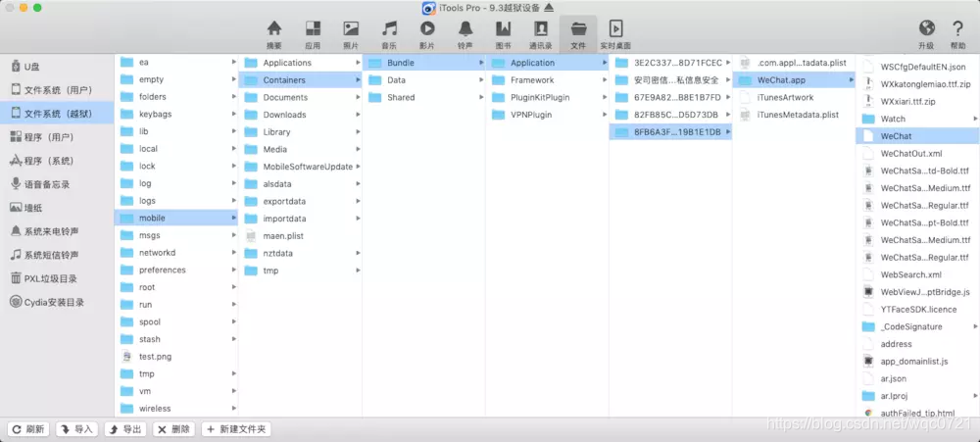
Task: Select the WSCfgDefaultEN.json file
Action: coord(917,67)
